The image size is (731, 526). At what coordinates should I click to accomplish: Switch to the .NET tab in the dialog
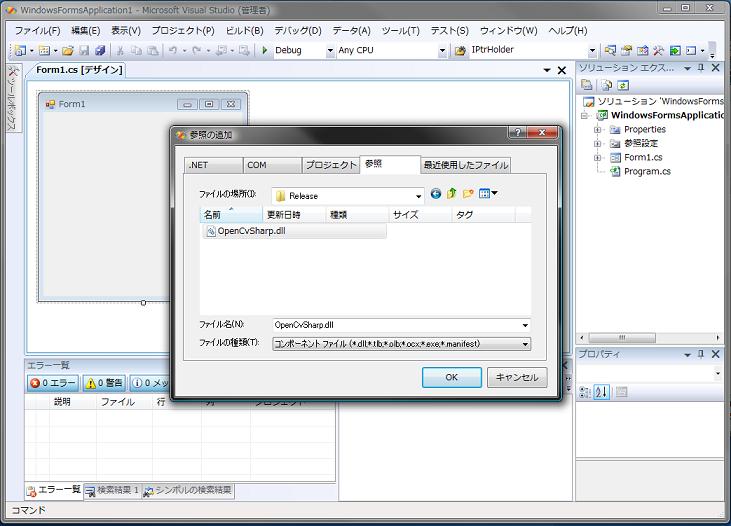click(x=214, y=165)
